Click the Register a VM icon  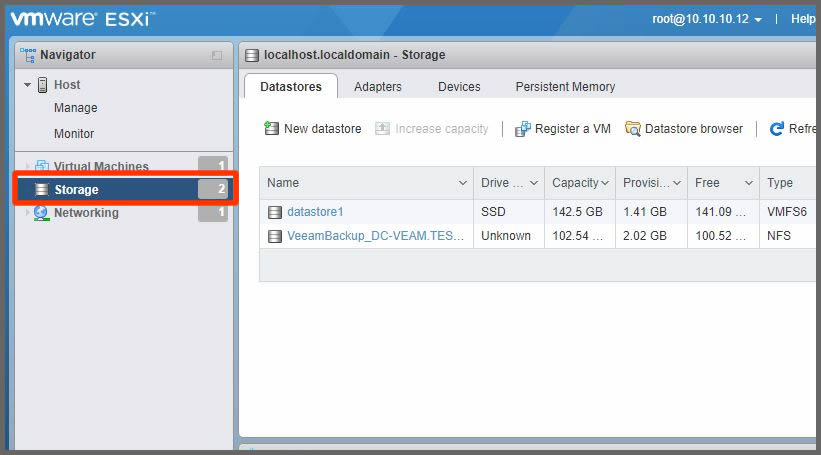pos(523,129)
